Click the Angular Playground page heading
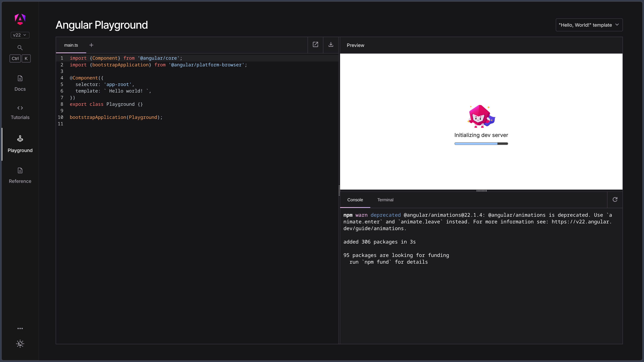Image resolution: width=644 pixels, height=362 pixels. click(102, 25)
